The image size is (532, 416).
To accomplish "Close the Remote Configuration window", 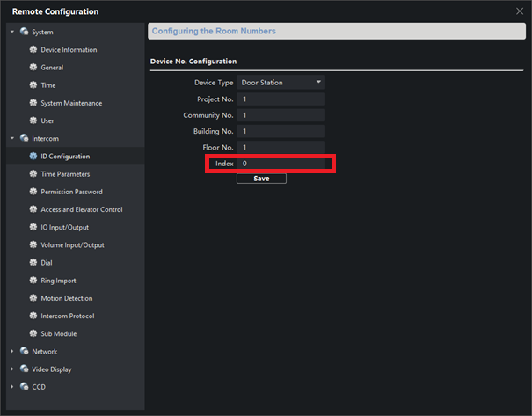I will [519, 11].
